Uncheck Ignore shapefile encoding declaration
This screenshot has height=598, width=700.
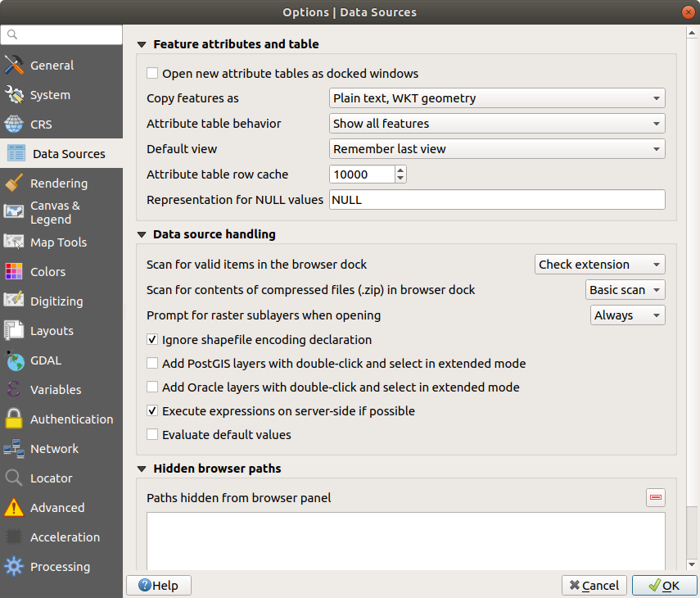[x=152, y=339]
